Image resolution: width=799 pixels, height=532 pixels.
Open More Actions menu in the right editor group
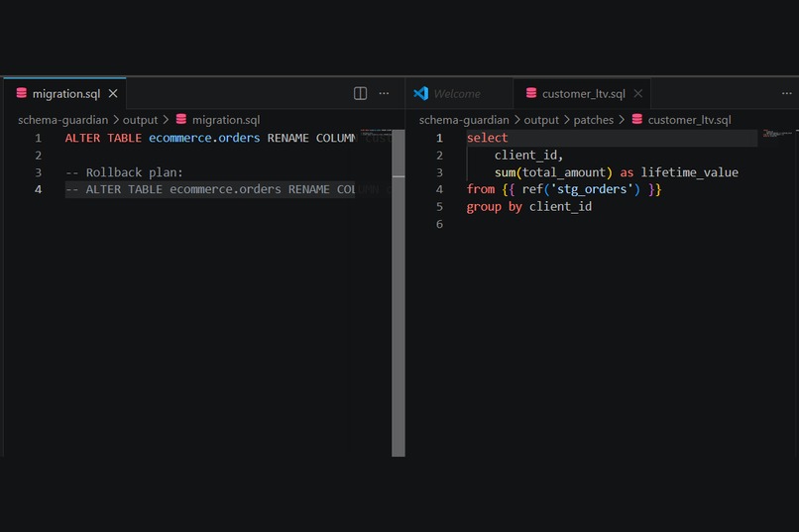787,93
